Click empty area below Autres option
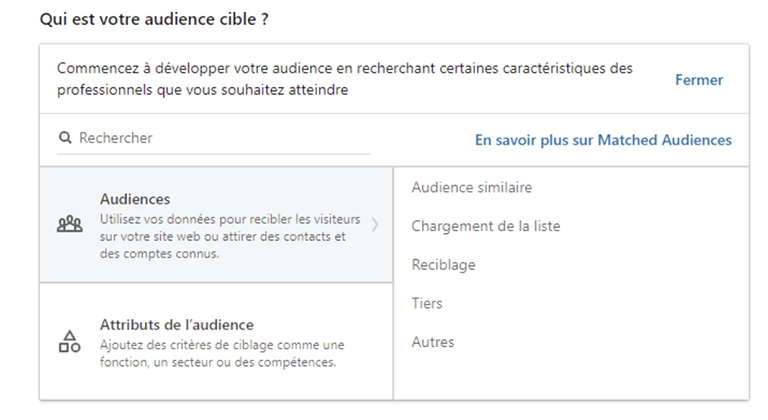768x420 pixels. click(571, 376)
